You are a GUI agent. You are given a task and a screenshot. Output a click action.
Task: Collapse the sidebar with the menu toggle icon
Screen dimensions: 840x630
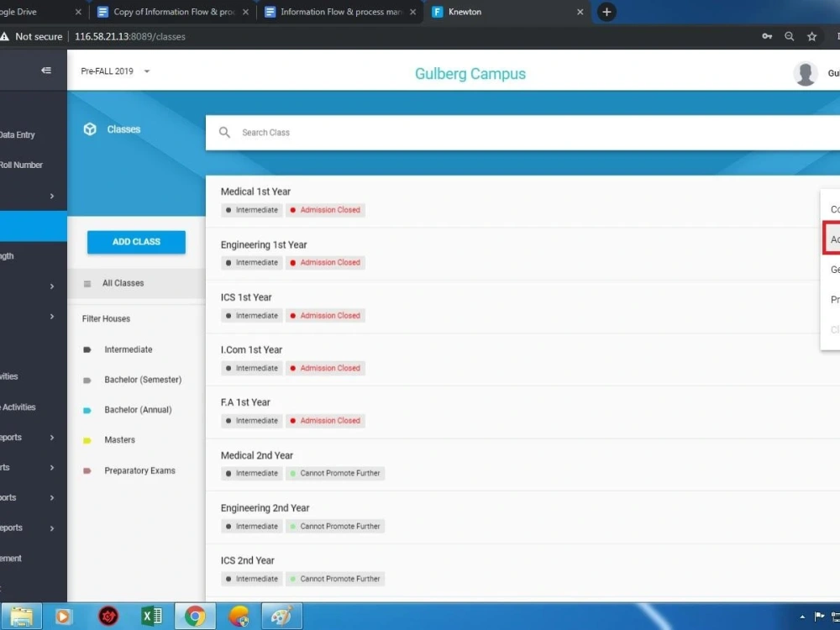[46, 71]
